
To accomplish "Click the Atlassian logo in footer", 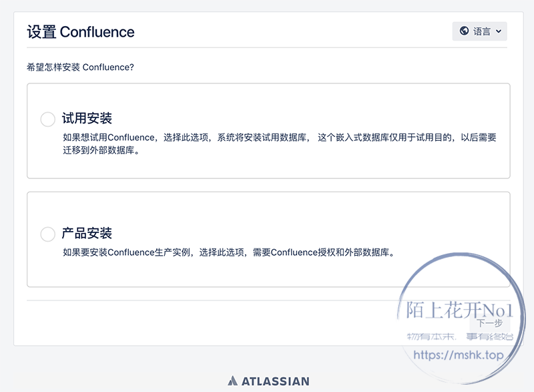I will click(268, 381).
